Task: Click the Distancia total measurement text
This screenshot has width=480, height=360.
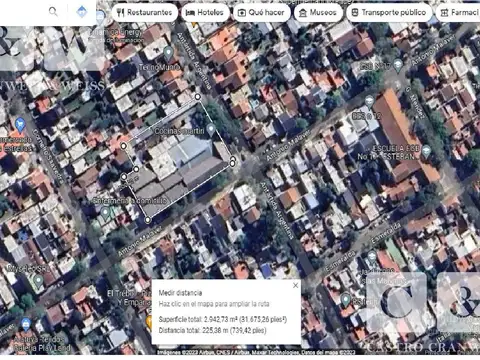Action: 212,330
